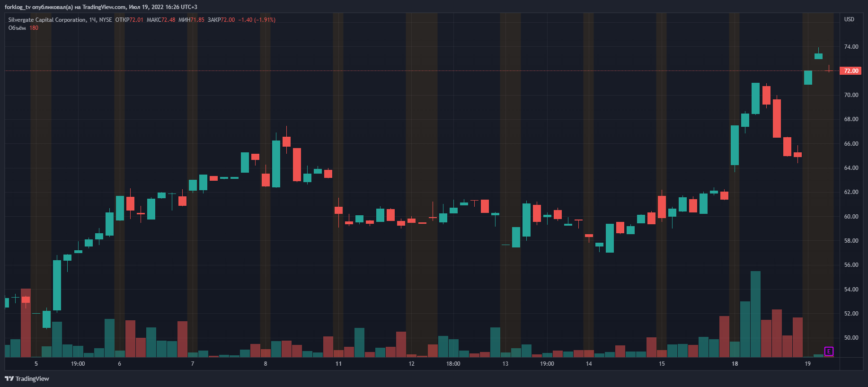Click the large green candle starting day 18

(x=735, y=145)
